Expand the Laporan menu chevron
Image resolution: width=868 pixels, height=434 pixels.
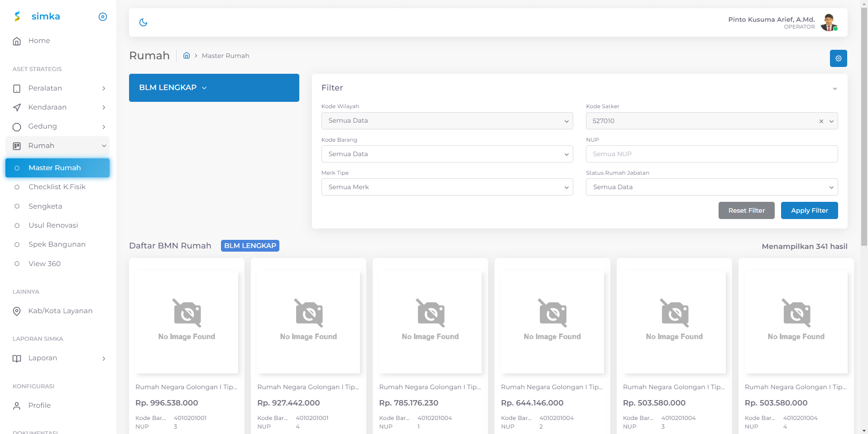tap(104, 358)
